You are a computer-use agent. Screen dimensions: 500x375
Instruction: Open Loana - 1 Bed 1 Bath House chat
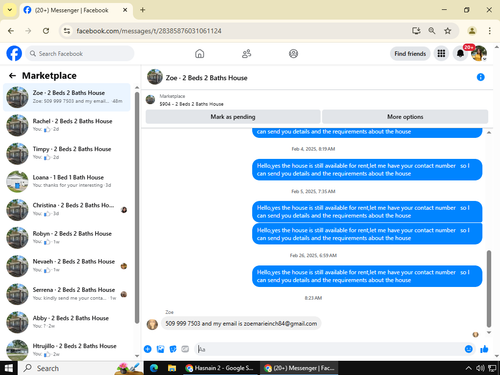point(67,181)
